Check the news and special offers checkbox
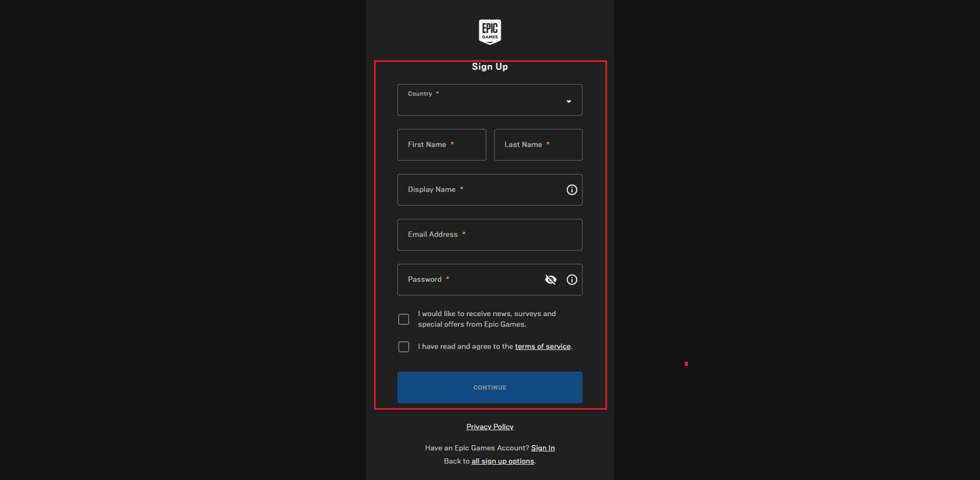 coord(403,319)
